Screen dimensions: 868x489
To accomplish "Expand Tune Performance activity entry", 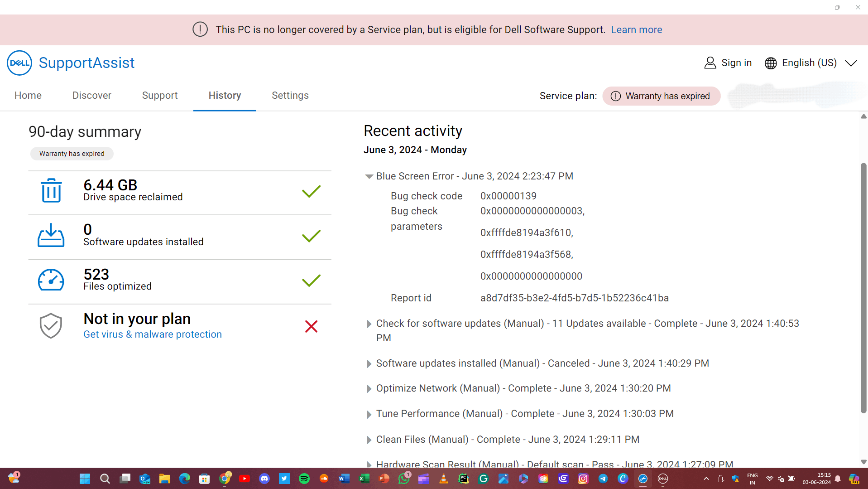I will [369, 414].
